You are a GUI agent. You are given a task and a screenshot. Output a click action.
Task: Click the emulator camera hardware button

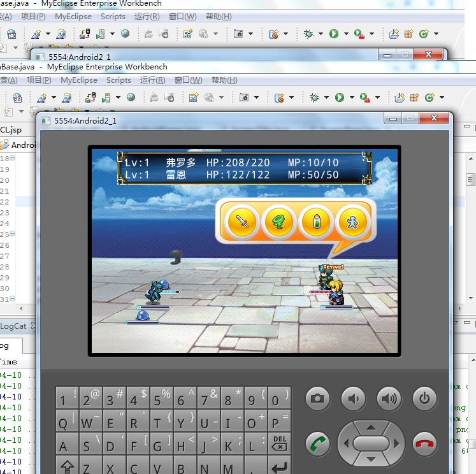pyautogui.click(x=318, y=398)
